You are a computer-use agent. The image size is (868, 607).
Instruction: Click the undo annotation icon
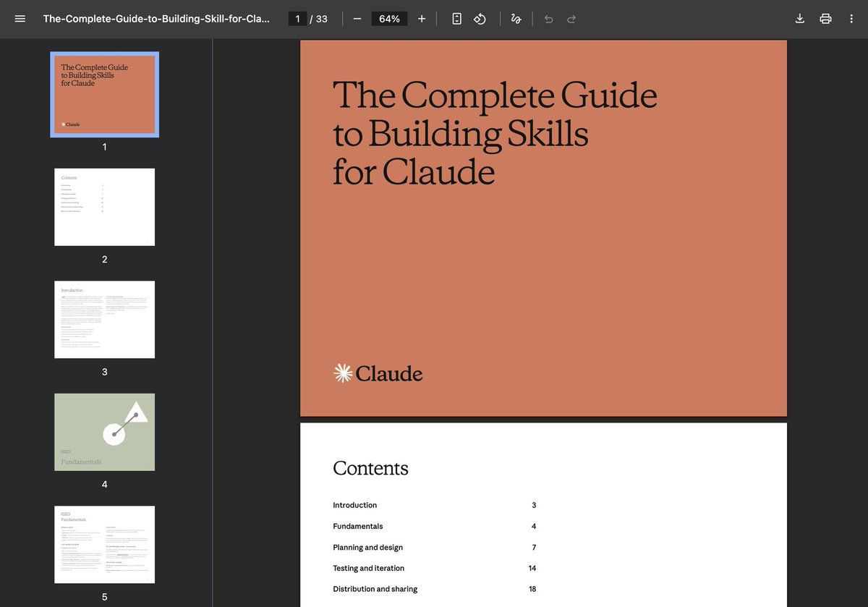pos(548,19)
